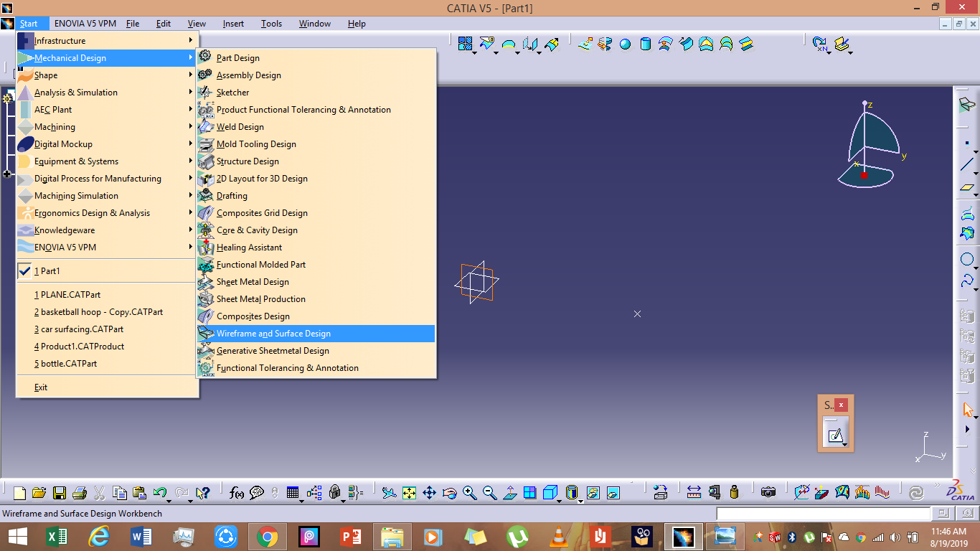Choose Generative Sheetmetal Design
The width and height of the screenshot is (980, 551).
316,351
